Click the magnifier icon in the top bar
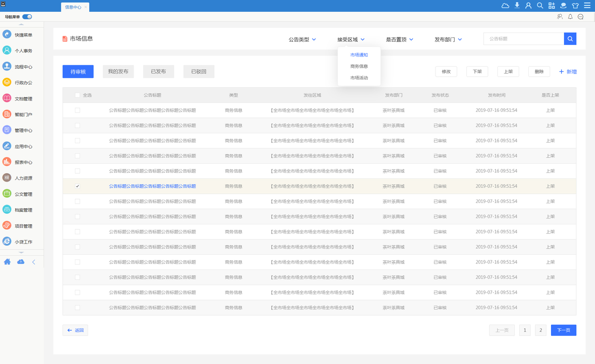Image resolution: width=595 pixels, height=364 pixels. 540,6
